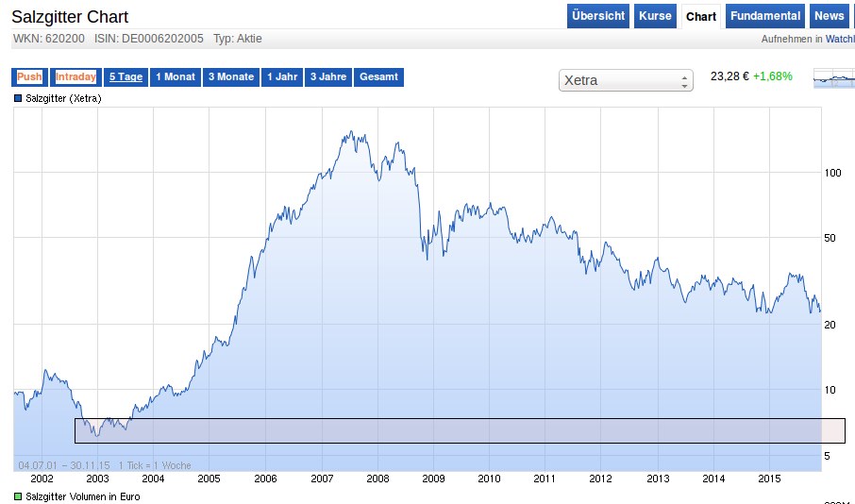Click the WKN: 620200 text

(x=49, y=39)
